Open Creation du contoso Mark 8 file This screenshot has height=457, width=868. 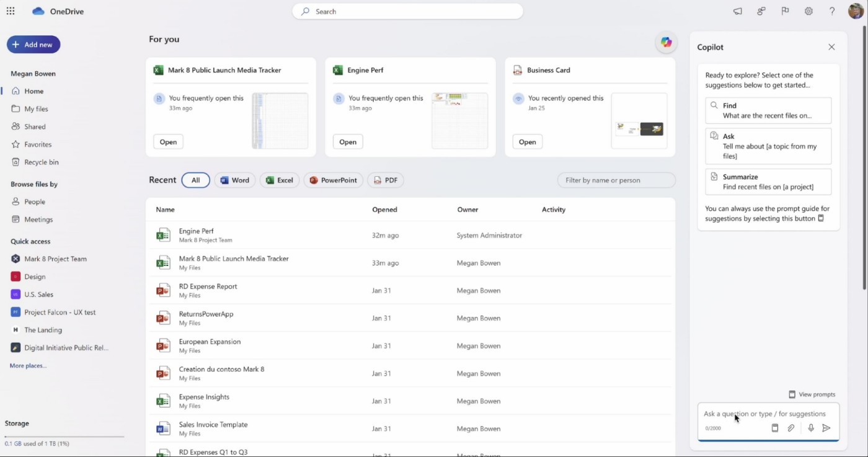pos(221,369)
